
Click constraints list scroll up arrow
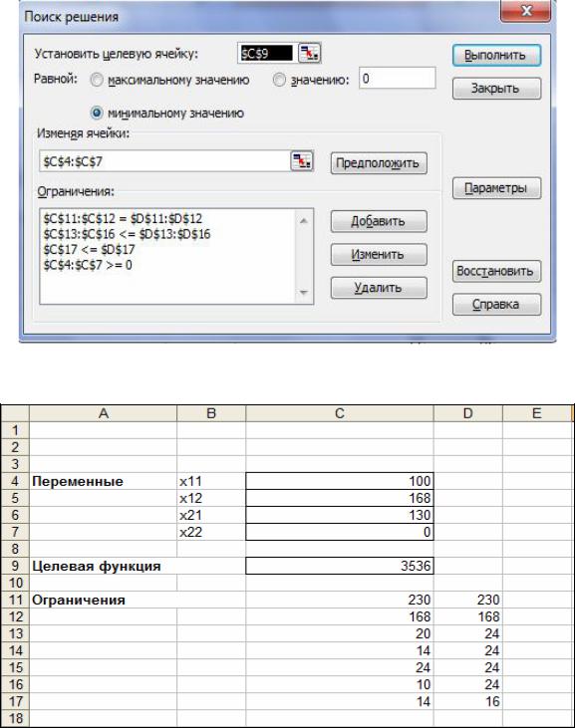[304, 220]
